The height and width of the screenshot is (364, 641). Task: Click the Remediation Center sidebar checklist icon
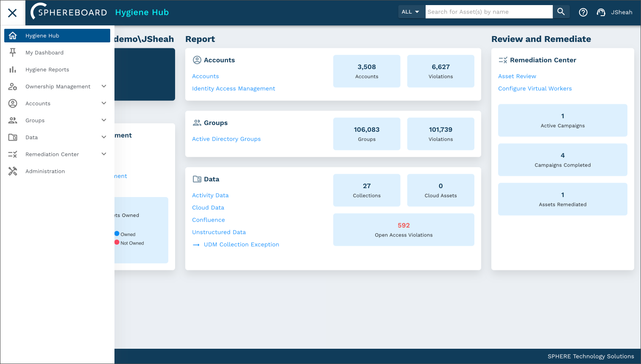coord(13,154)
